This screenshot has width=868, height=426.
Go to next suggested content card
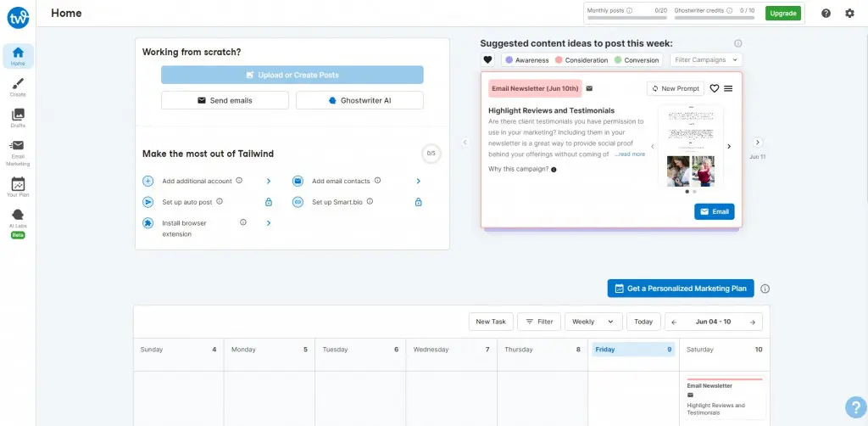[x=758, y=143]
